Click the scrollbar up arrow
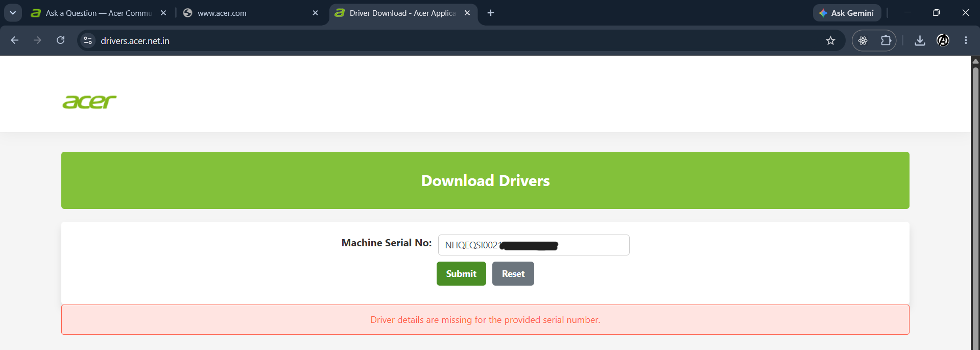Image resolution: width=980 pixels, height=350 pixels. coord(975,61)
